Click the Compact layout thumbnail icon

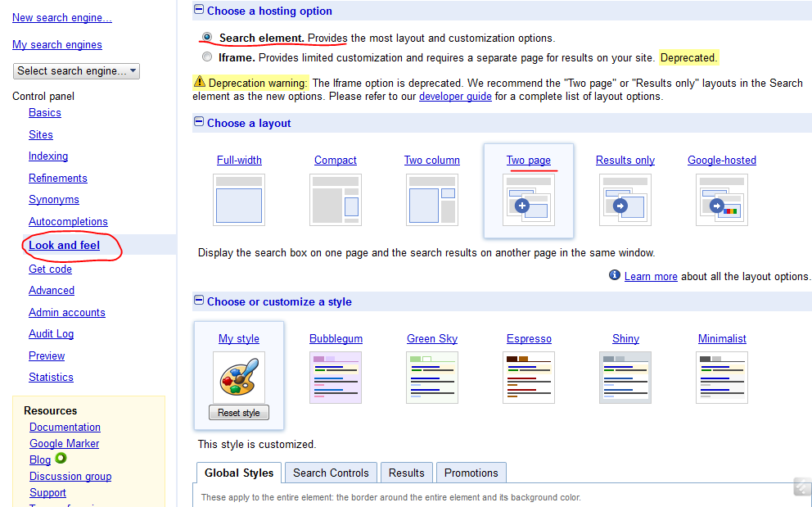pyautogui.click(x=336, y=200)
